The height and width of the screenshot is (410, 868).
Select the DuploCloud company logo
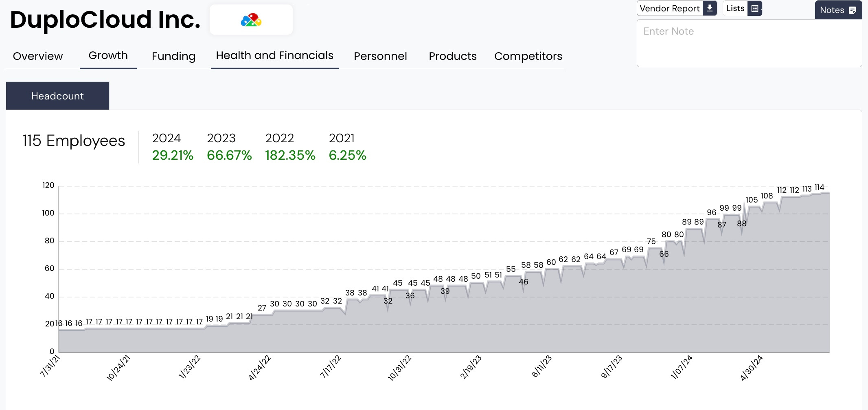(251, 19)
